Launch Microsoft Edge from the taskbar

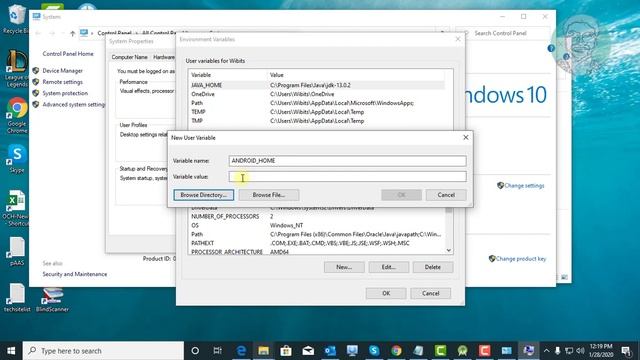pos(241,351)
